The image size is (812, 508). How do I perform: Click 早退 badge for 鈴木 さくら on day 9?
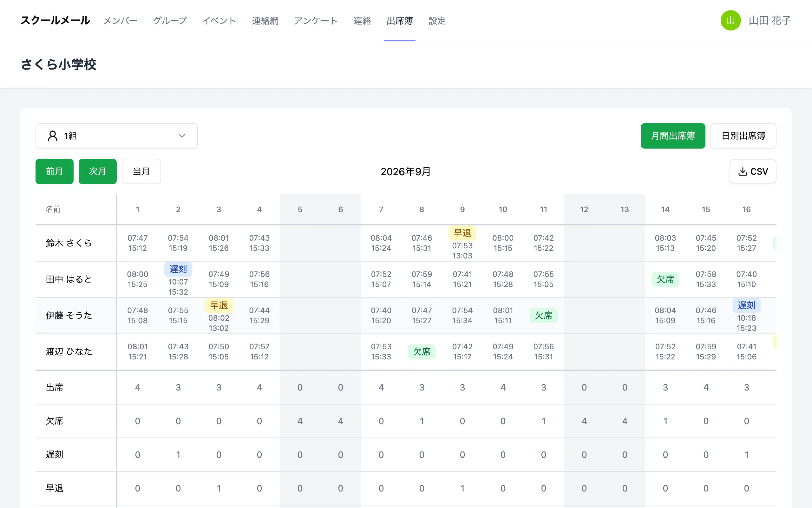point(462,233)
